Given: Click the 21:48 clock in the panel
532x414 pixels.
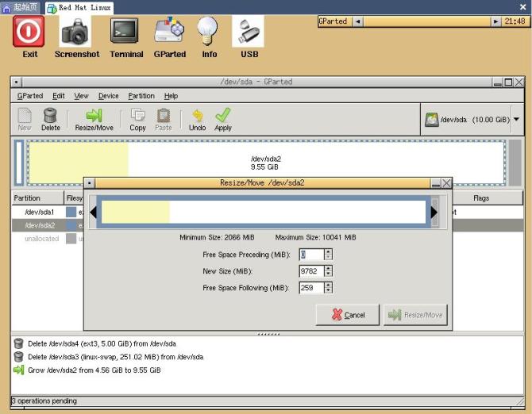Looking at the screenshot, I should pyautogui.click(x=515, y=21).
